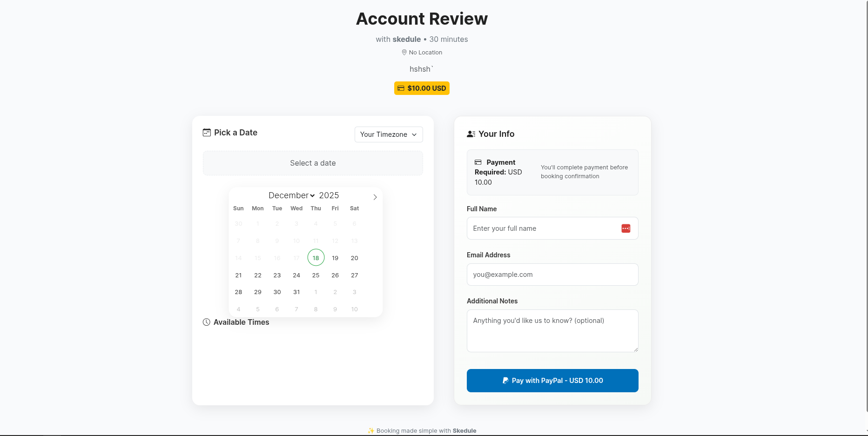
Task: Select December 18 on the calendar
Action: [x=316, y=257]
